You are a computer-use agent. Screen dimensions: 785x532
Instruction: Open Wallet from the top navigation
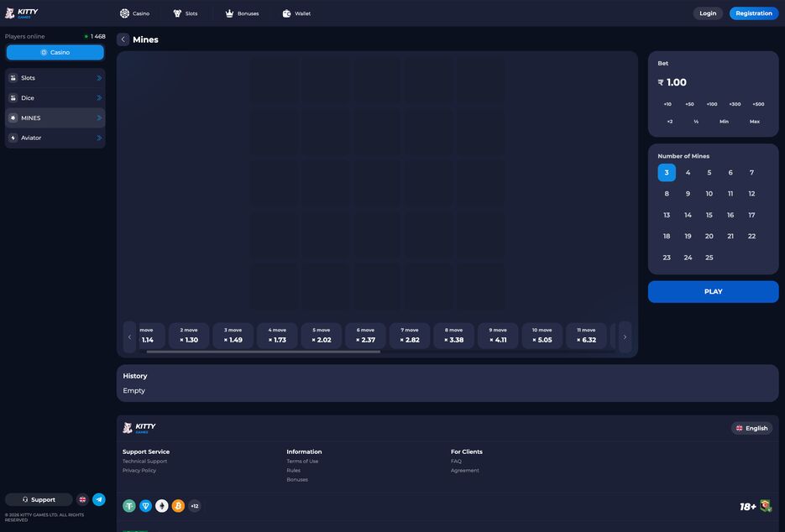click(296, 13)
